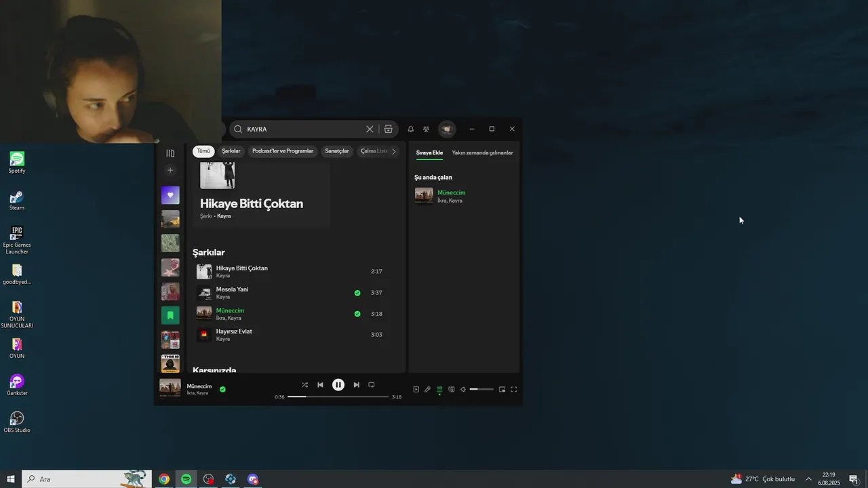Open Liked Songs heart playlist
This screenshot has height=488, width=868.
(170, 195)
